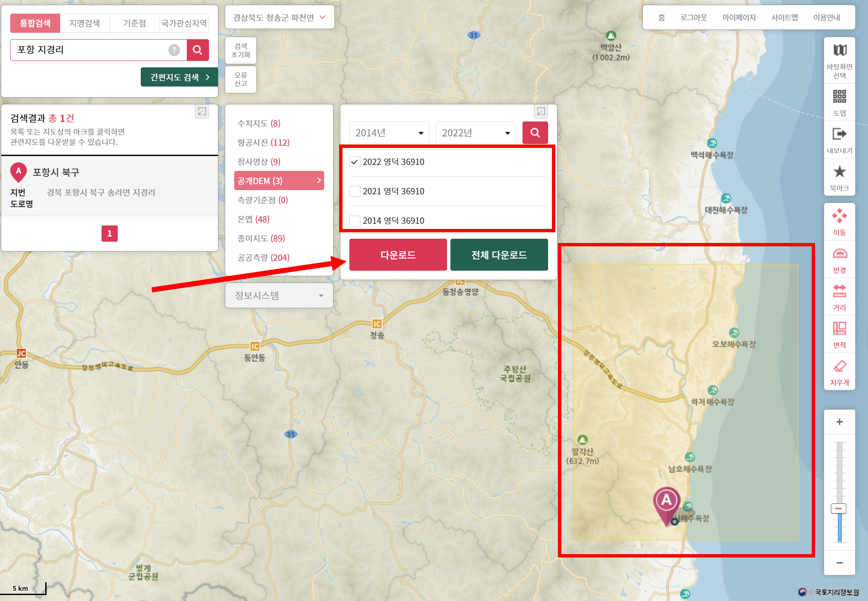Viewport: 868px width, 601px height.
Task: Click the 도엽 grid icon
Action: coord(839,96)
